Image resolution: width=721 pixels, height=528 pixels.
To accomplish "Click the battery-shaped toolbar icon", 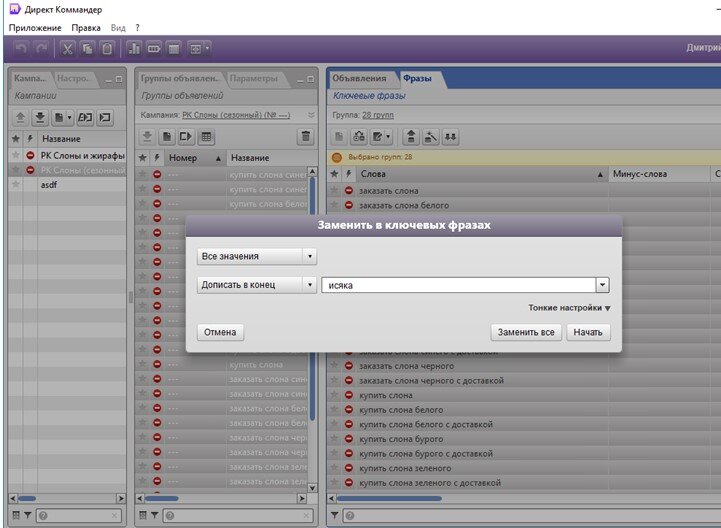I will tap(154, 48).
